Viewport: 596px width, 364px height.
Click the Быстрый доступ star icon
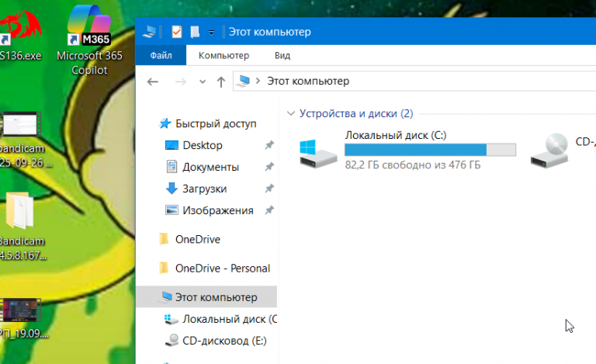pos(165,123)
